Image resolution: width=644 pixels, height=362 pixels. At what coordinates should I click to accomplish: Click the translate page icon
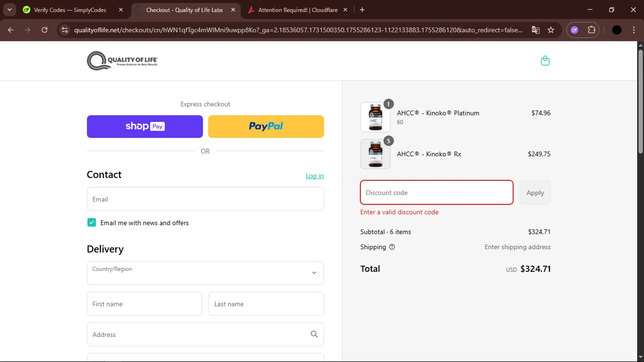point(535,30)
